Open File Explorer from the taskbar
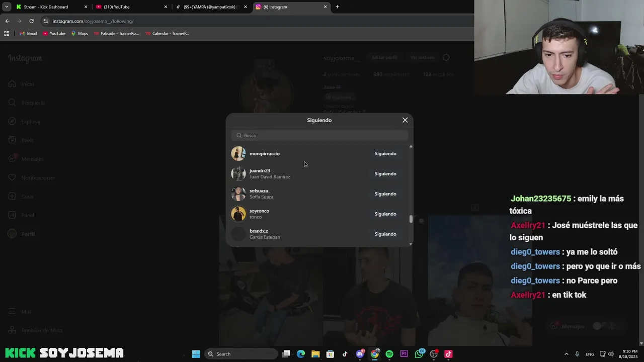The height and width of the screenshot is (362, 644). [x=315, y=354]
